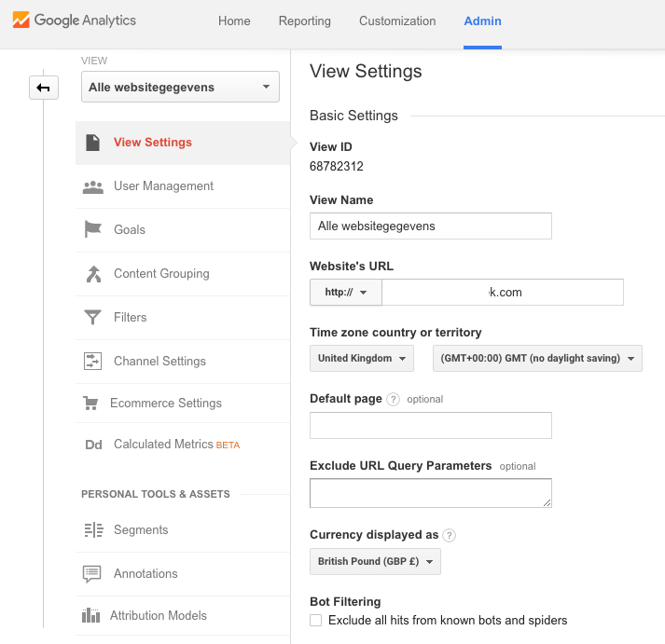Image resolution: width=665 pixels, height=644 pixels.
Task: Click the Currency displayed as help icon
Action: click(x=450, y=535)
